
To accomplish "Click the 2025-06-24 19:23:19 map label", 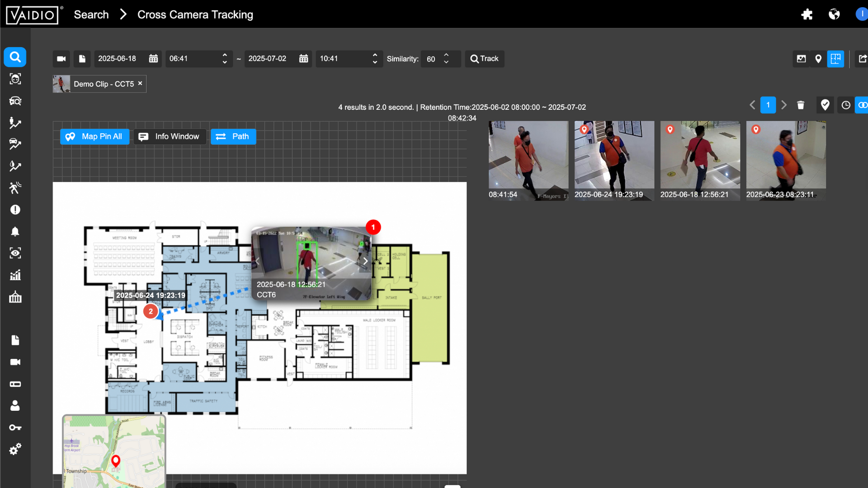I will click(x=151, y=296).
